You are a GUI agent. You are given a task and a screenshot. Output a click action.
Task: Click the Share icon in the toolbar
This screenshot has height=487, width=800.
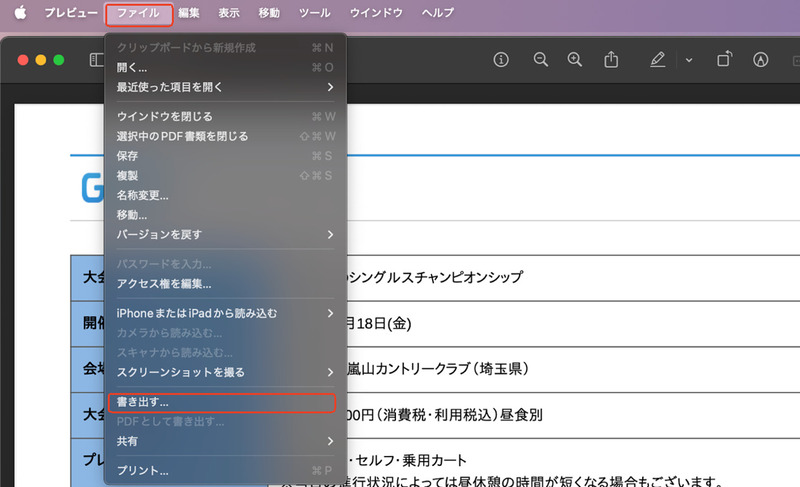tap(611, 60)
